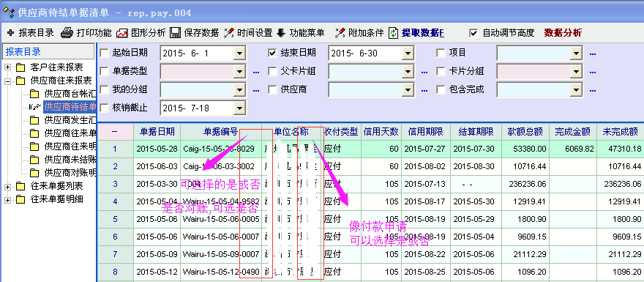Screen dimensions: 644x282
Task: Expand the 客户往来报表 tree node
Action: [8, 67]
